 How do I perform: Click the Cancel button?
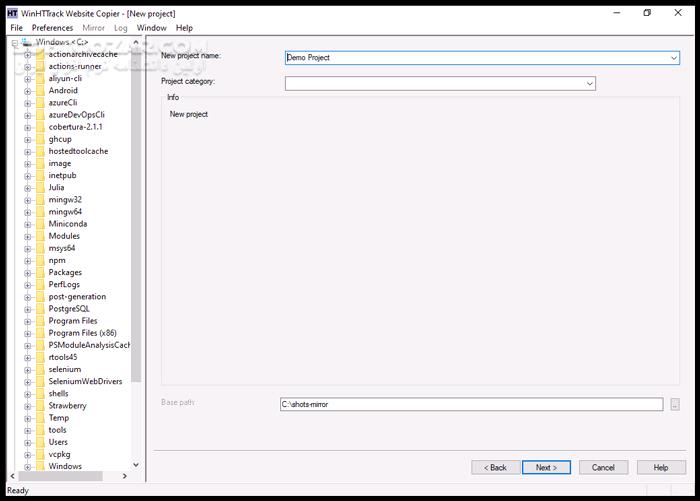click(x=604, y=468)
